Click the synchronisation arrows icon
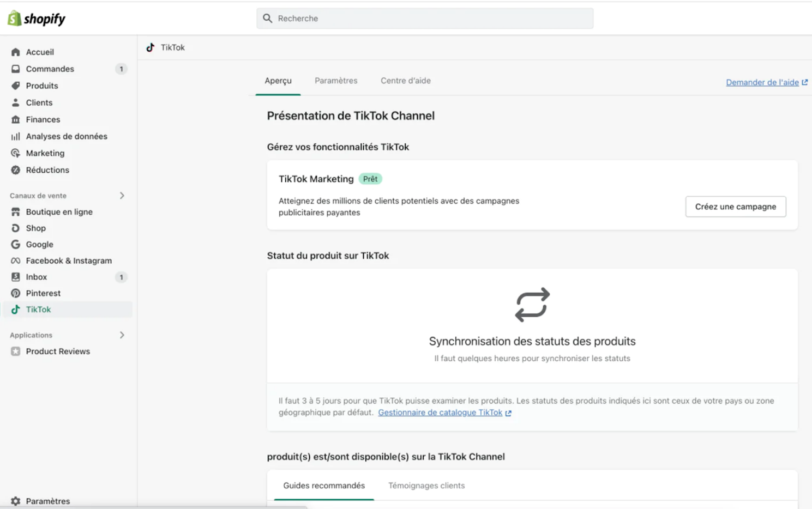This screenshot has height=509, width=812. 532,305
